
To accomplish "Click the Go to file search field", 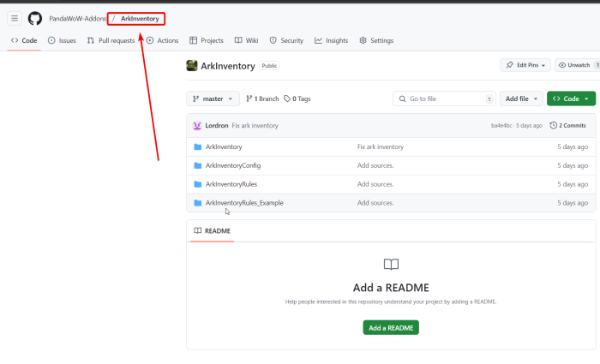I will [444, 98].
